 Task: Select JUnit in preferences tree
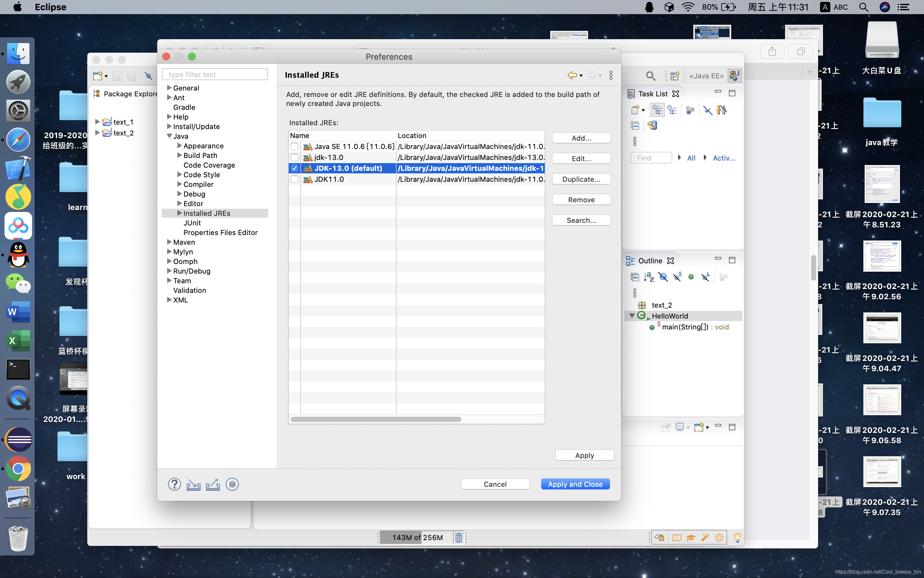click(x=192, y=223)
